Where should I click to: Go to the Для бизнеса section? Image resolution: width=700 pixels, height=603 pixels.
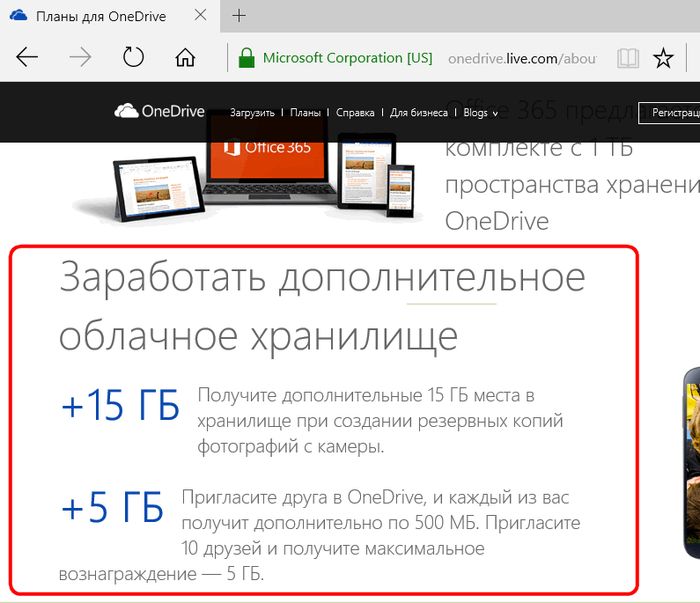[x=419, y=113]
